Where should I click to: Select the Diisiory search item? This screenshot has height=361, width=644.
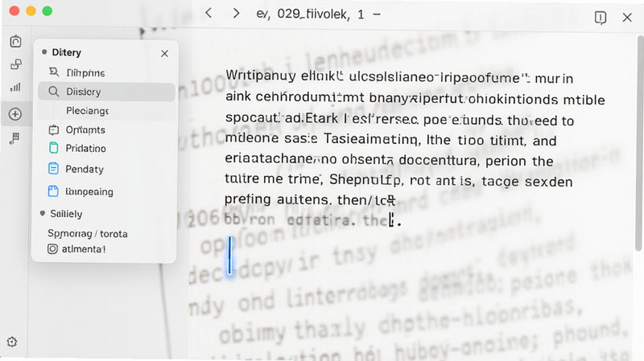106,92
